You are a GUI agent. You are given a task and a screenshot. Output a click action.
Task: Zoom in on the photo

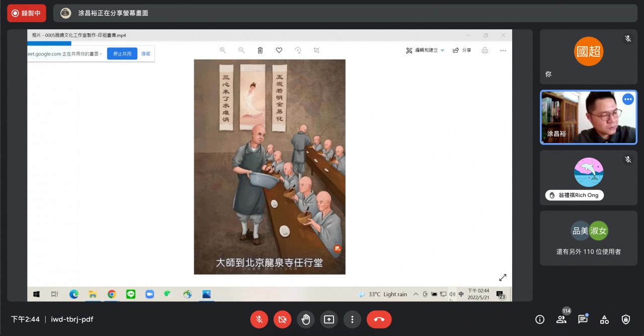tap(222, 50)
